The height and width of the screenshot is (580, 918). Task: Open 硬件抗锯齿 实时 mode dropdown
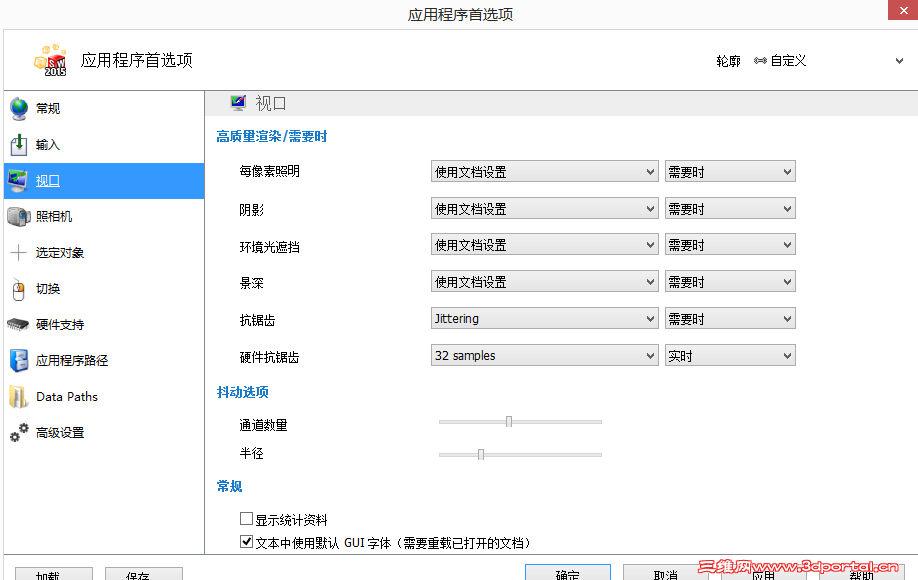[x=730, y=355]
